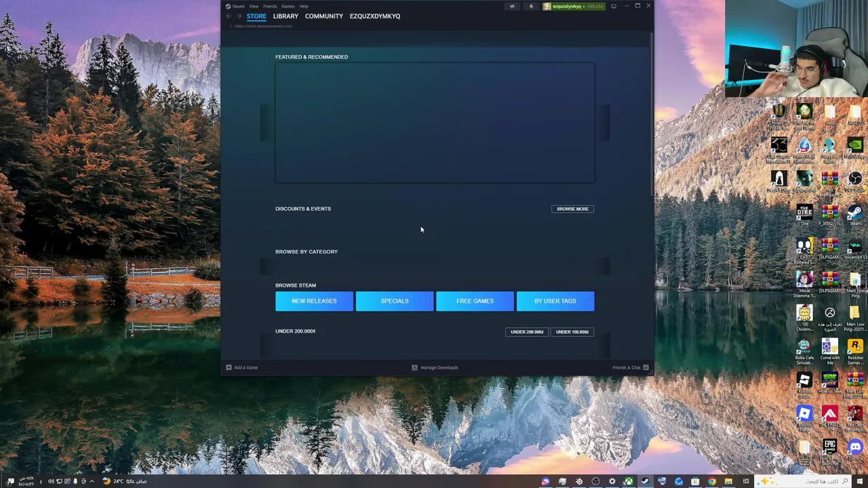Image resolution: width=868 pixels, height=488 pixels.
Task: Open Moral Dilemma desktop shortcut
Action: (804, 285)
